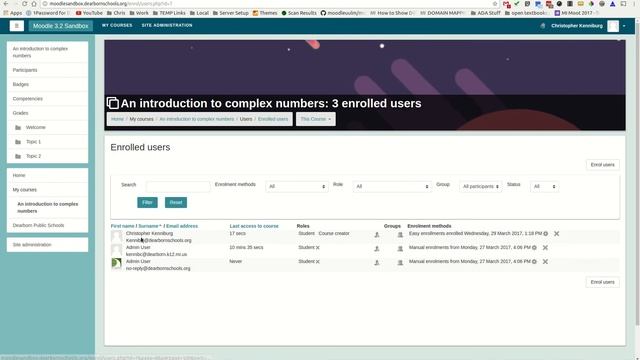Image resolution: width=640 pixels, height=360 pixels.
Task: Click Christopher Kenniburg name in the table
Action: (149, 233)
